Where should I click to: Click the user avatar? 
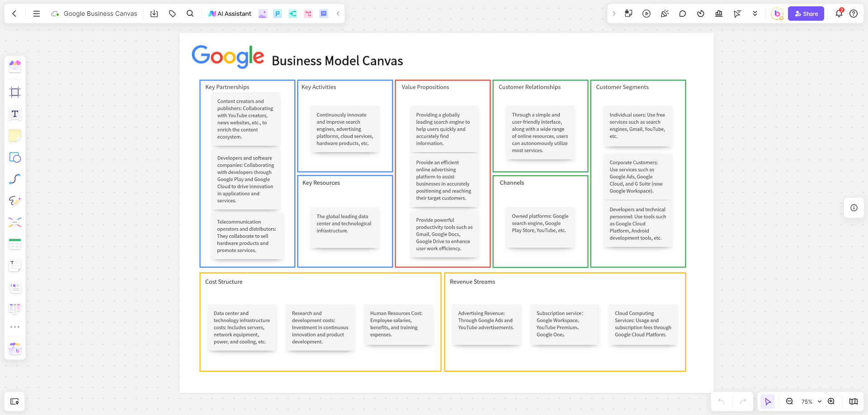tap(777, 14)
